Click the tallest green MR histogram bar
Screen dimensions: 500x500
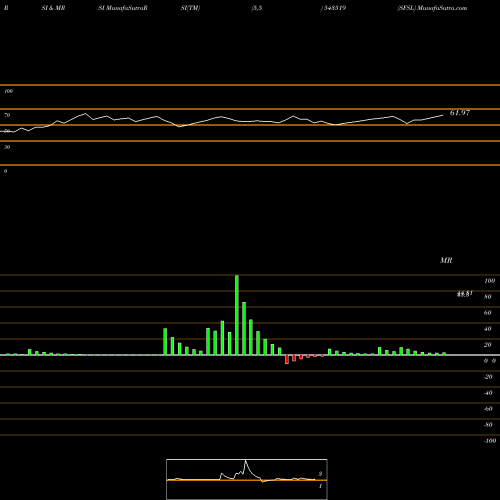tap(237, 315)
